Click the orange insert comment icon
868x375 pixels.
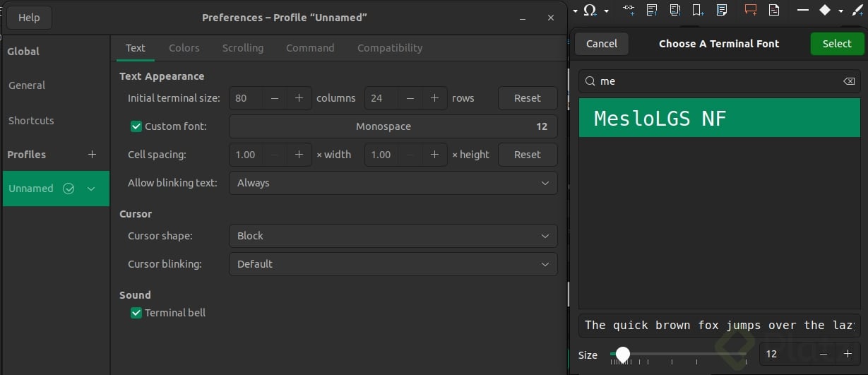click(750, 10)
